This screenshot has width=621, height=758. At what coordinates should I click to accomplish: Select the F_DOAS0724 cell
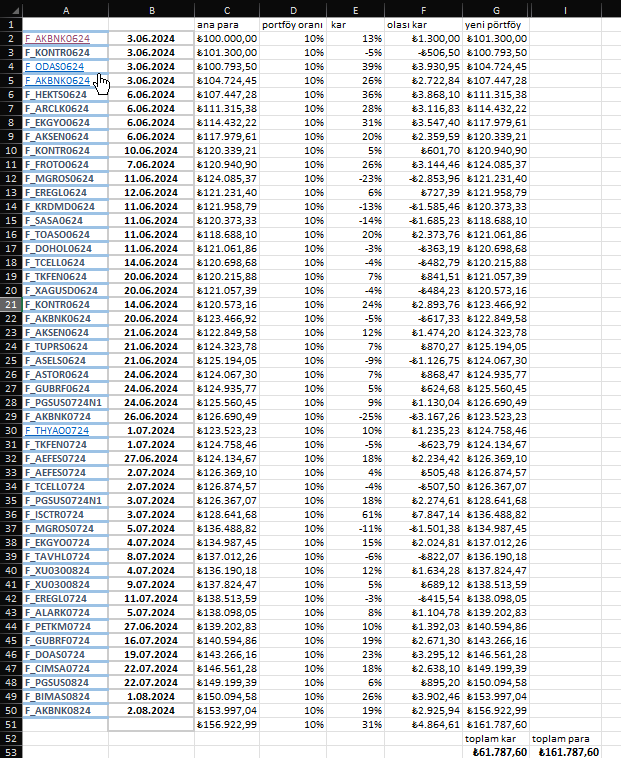[66, 655]
